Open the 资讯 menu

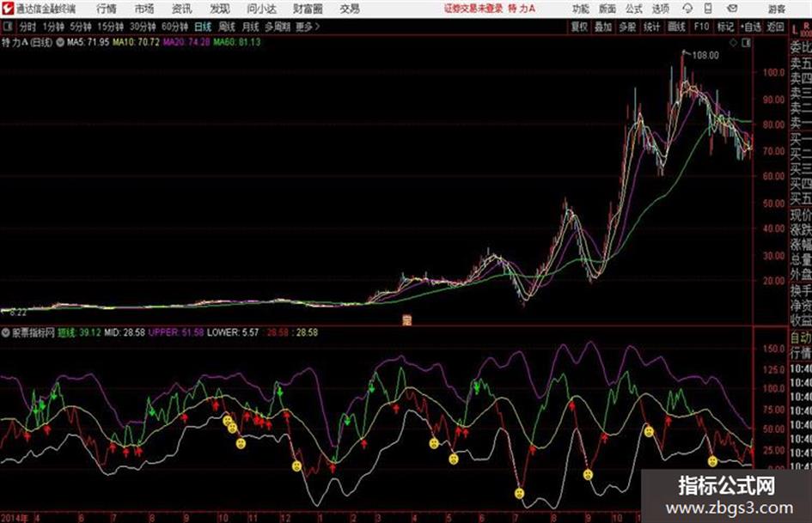click(x=181, y=9)
